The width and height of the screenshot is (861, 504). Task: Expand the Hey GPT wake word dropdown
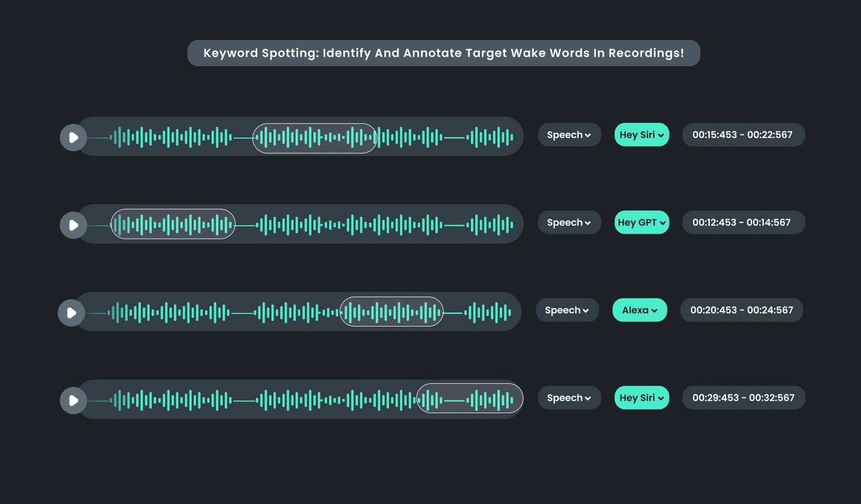642,223
